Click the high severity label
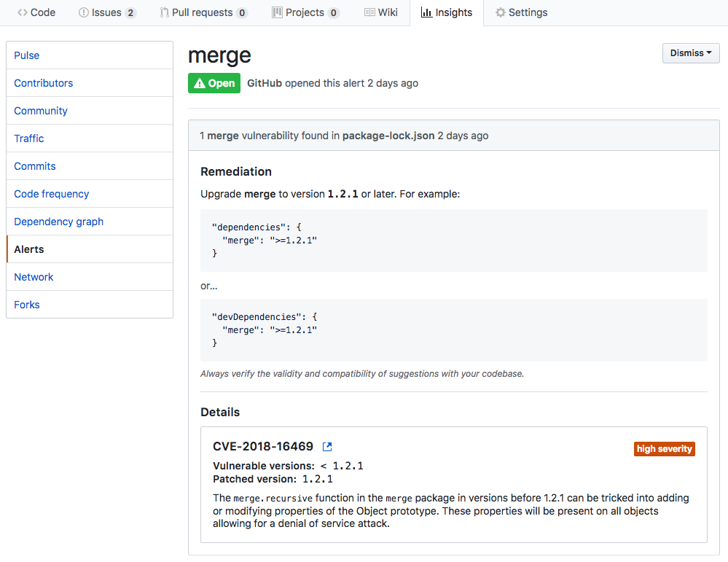Image resolution: width=728 pixels, height=562 pixels. point(665,449)
